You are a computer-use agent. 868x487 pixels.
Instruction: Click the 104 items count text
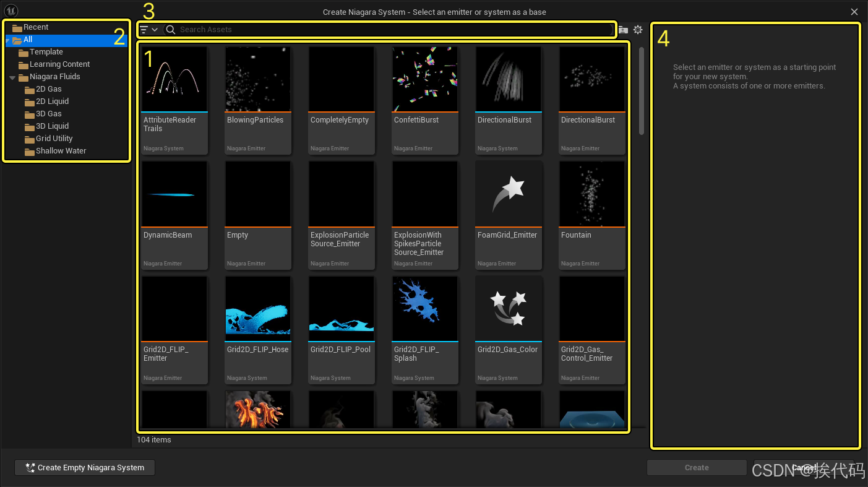(x=154, y=440)
